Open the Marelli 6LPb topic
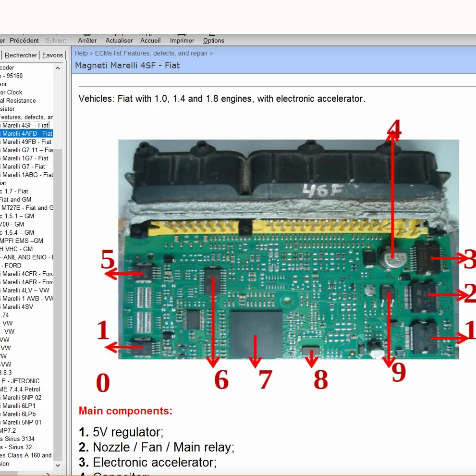Viewport: 476px width, 476px height. (x=18, y=414)
